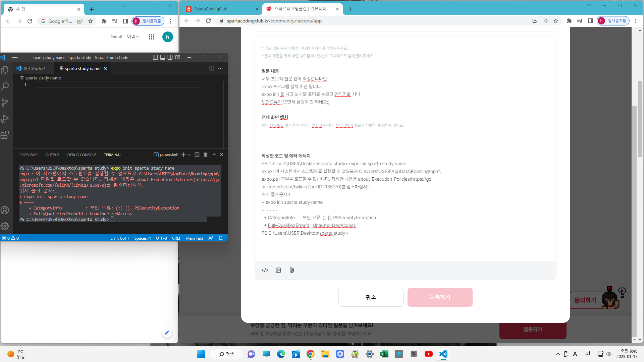
Task: Click Ln 1, Col 1 in the status bar
Action: click(120, 238)
